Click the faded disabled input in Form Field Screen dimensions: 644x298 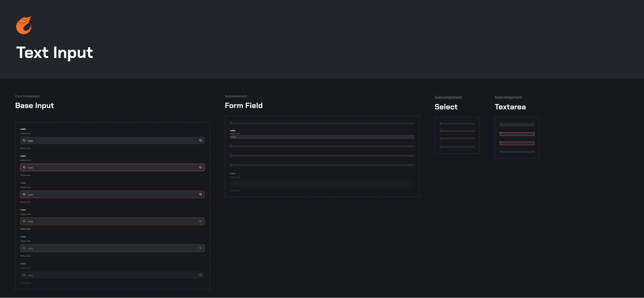322,184
